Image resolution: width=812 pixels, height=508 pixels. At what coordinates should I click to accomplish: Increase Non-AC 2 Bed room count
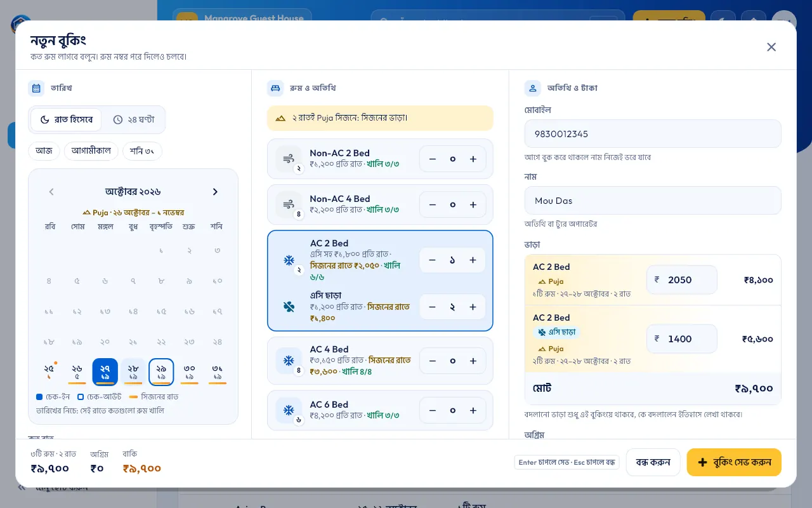[x=473, y=159]
